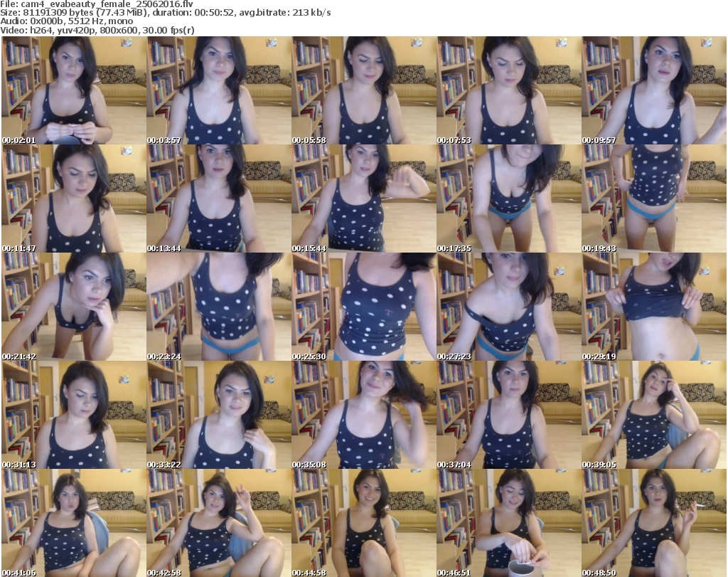Select the file name line cam4_evabeauty_female_25062016.flv
The image size is (728, 577).
click(97, 4)
